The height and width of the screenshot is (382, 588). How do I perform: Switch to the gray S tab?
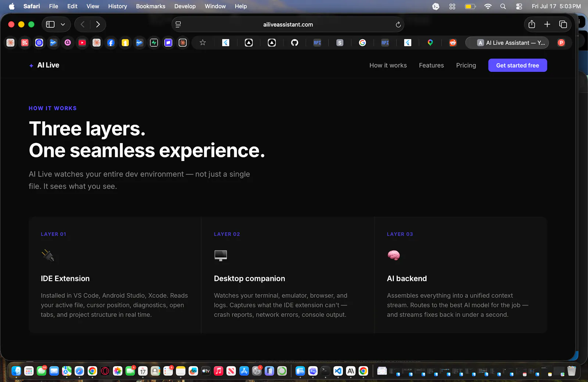[x=340, y=43]
